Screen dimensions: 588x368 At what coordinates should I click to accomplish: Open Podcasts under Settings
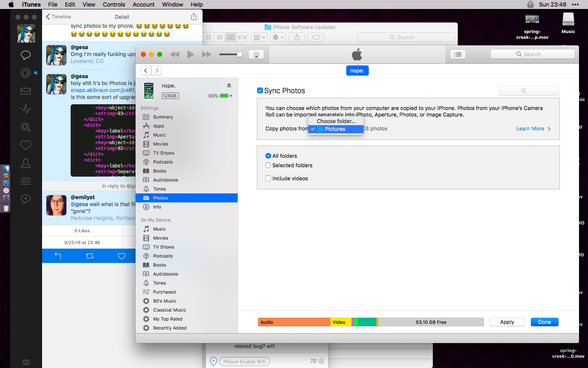[163, 162]
